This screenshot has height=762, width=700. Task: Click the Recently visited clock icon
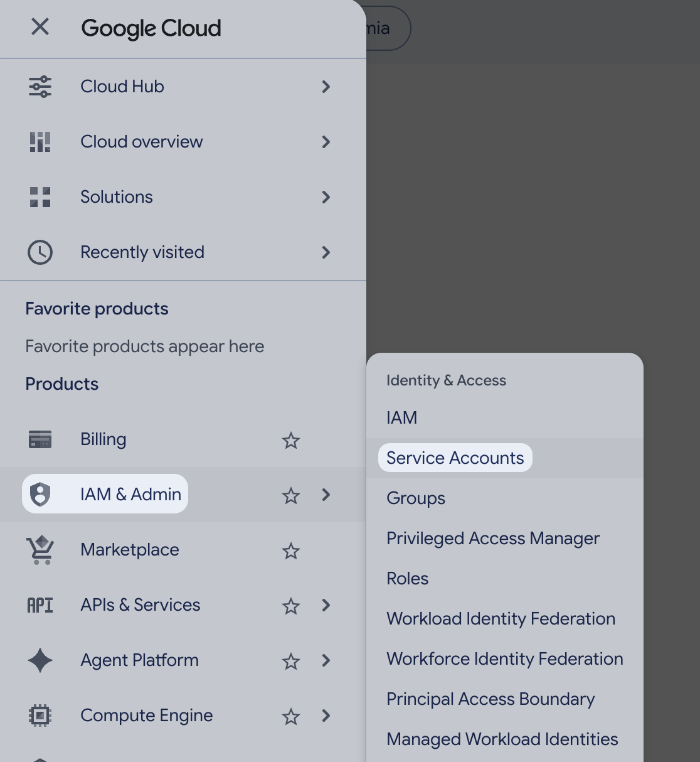coord(40,252)
